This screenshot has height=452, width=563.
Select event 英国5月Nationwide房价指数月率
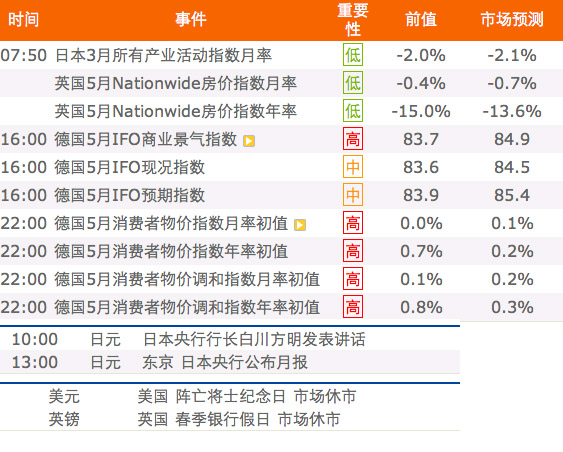pos(176,83)
